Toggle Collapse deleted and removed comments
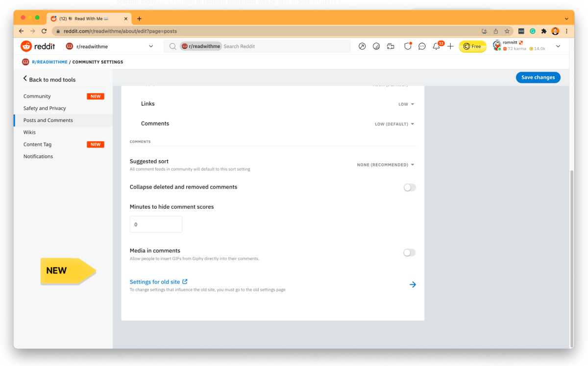588x366 pixels. (x=409, y=188)
